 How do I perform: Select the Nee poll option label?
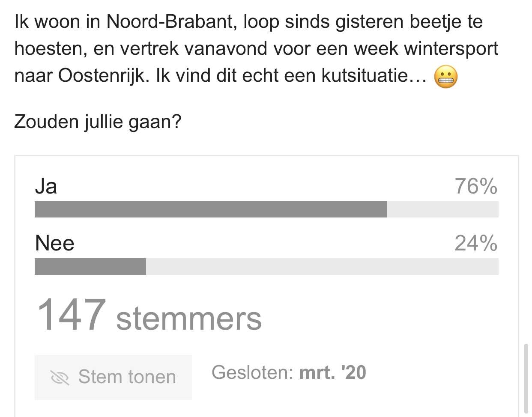[x=55, y=243]
